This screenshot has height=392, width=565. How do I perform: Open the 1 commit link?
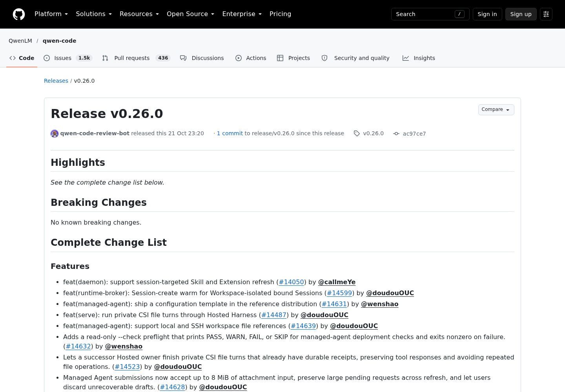tap(230, 133)
